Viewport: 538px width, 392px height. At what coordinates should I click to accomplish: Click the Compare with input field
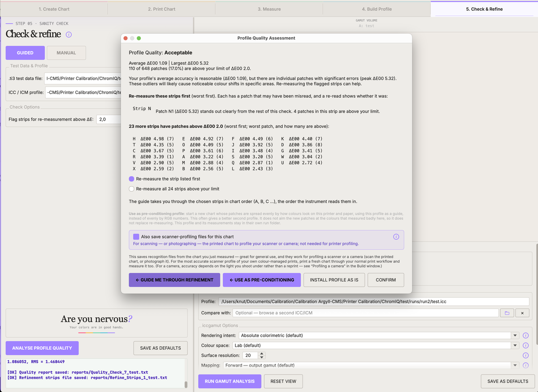tap(366, 313)
